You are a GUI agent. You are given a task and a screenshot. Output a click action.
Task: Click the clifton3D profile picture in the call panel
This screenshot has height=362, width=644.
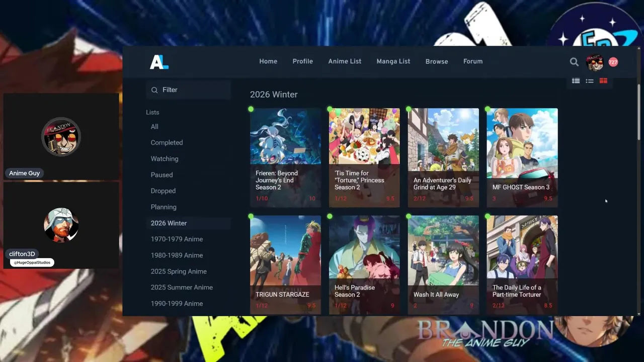coord(61,225)
